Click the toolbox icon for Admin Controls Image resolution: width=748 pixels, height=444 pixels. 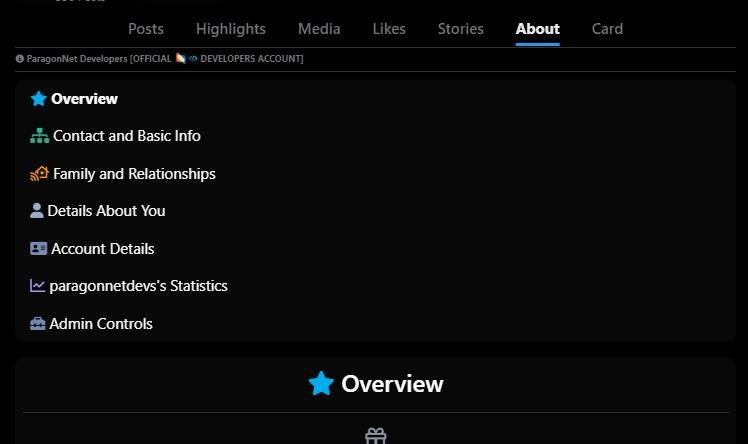[38, 324]
